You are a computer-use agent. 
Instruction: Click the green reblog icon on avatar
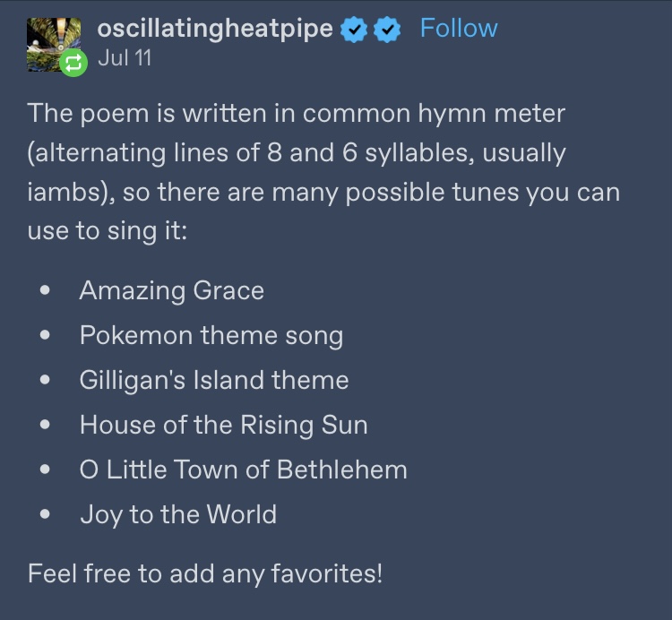pyautogui.click(x=73, y=63)
